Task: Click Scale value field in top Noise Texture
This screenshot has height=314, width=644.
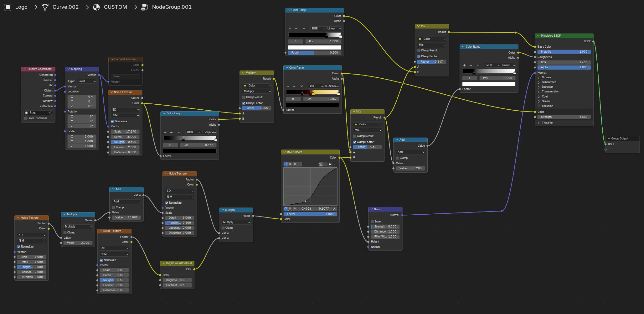Action: (x=125, y=132)
